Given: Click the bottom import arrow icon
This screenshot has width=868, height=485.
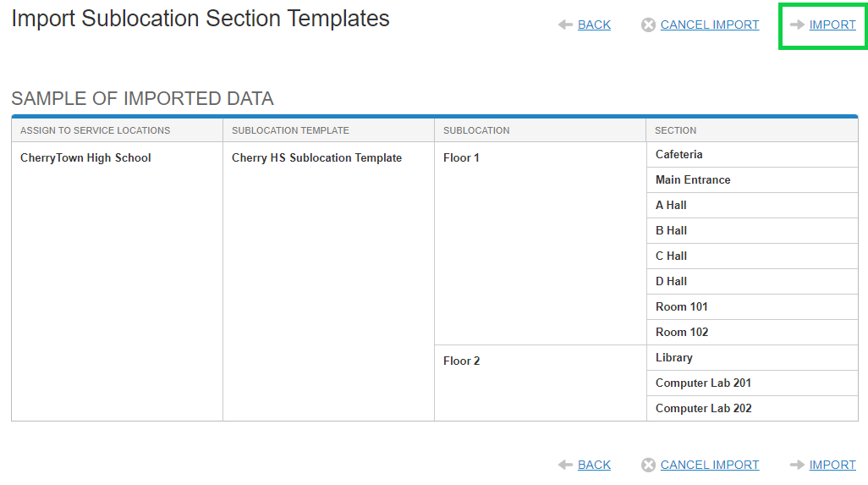Looking at the screenshot, I should pos(797,465).
